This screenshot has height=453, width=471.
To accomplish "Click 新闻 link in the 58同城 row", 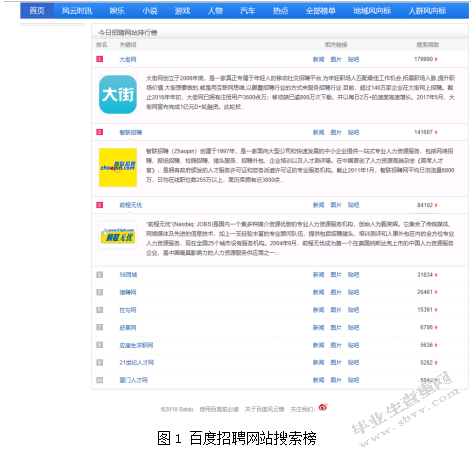I will click(x=318, y=275).
